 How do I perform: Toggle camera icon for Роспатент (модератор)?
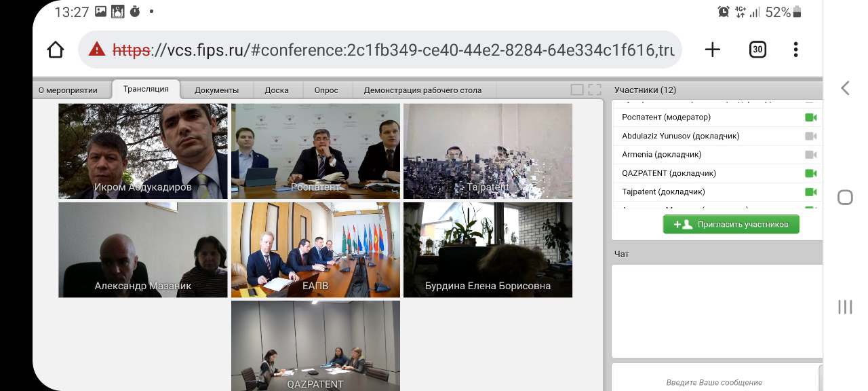(x=810, y=117)
